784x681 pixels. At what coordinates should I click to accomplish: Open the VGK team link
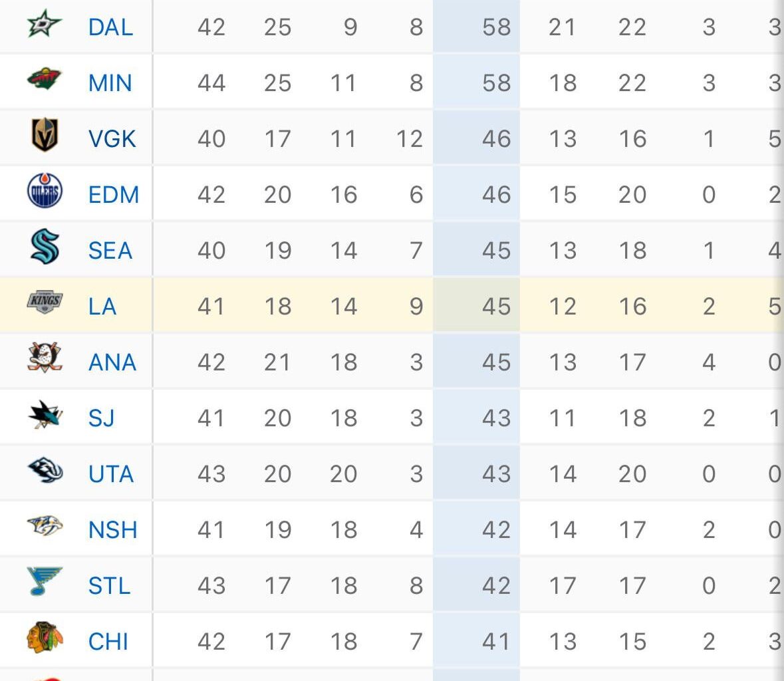[x=112, y=138]
